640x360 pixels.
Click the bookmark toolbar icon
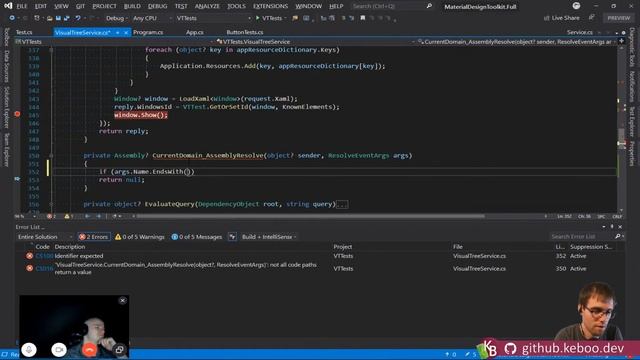coord(362,18)
